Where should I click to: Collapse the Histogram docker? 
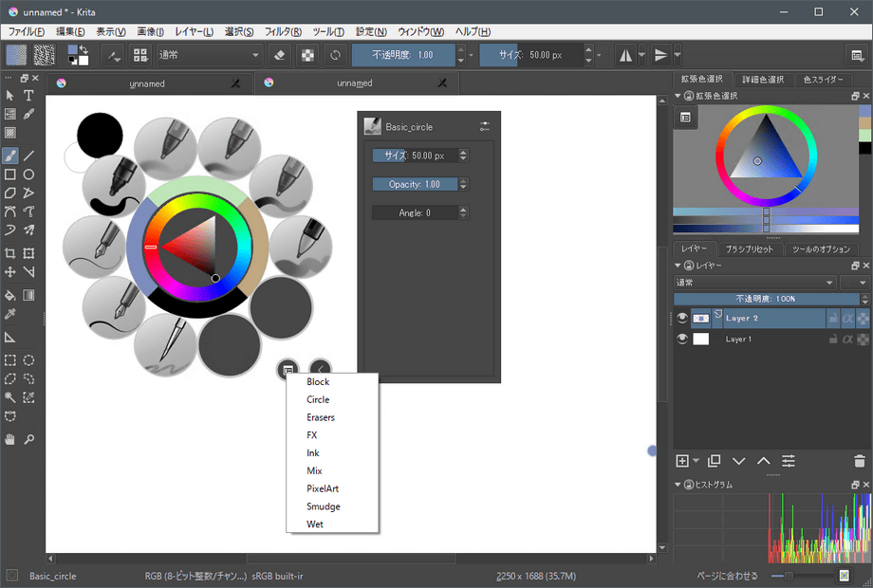(678, 485)
